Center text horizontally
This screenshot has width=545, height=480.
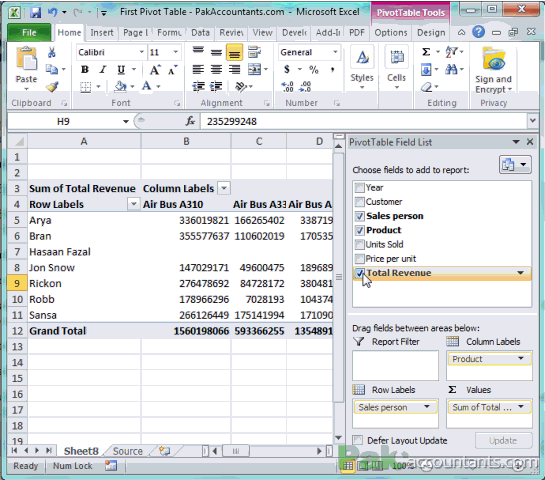[216, 70]
